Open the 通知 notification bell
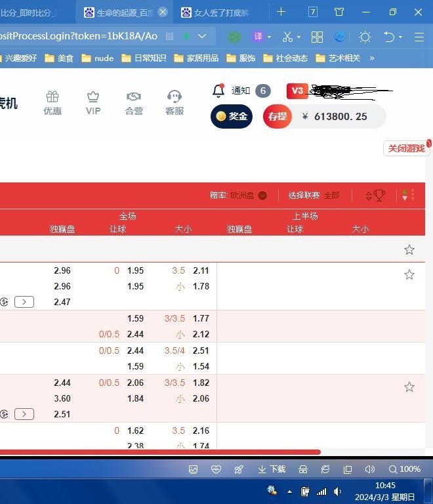The width and height of the screenshot is (433, 504). pyautogui.click(x=219, y=91)
